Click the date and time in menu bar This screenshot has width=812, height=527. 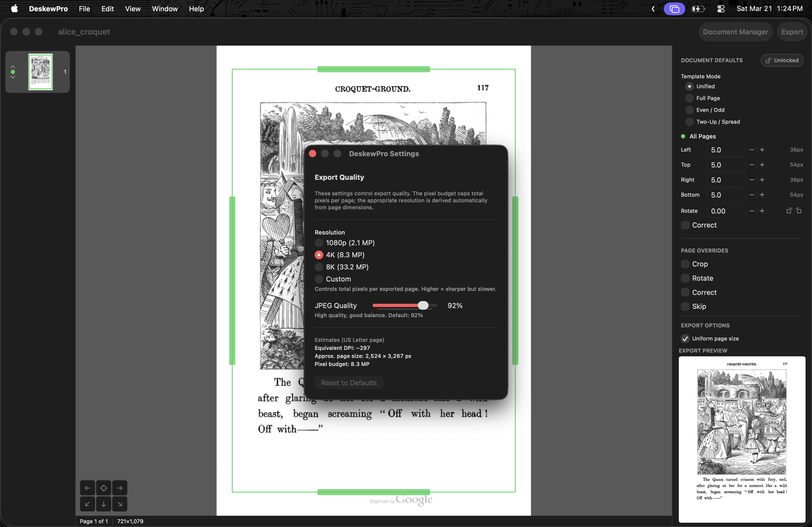click(x=769, y=9)
